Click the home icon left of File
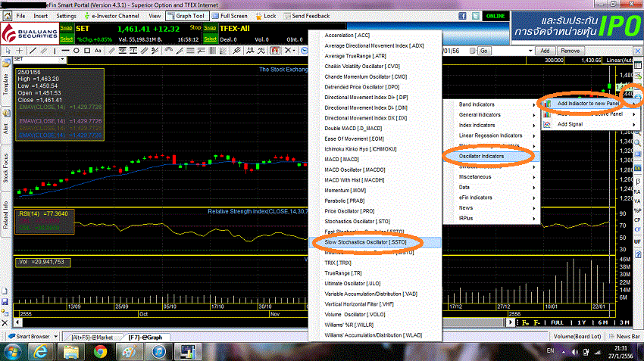Viewport: 644px width, 361px height. point(8,16)
